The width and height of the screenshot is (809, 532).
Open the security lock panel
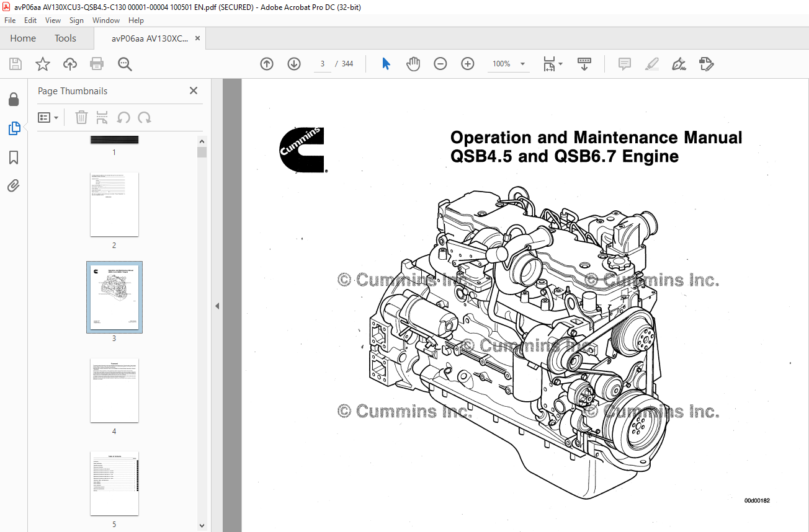(x=14, y=99)
